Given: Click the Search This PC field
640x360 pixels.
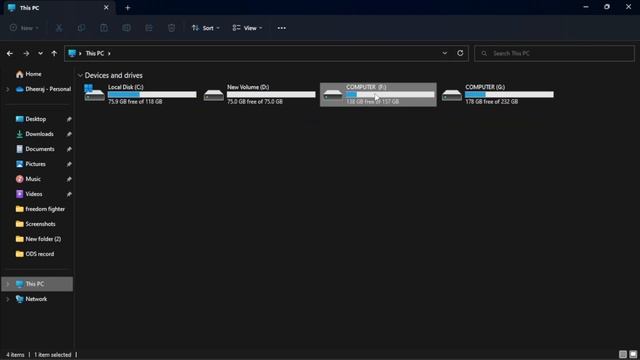Looking at the screenshot, I should pyautogui.click(x=554, y=53).
